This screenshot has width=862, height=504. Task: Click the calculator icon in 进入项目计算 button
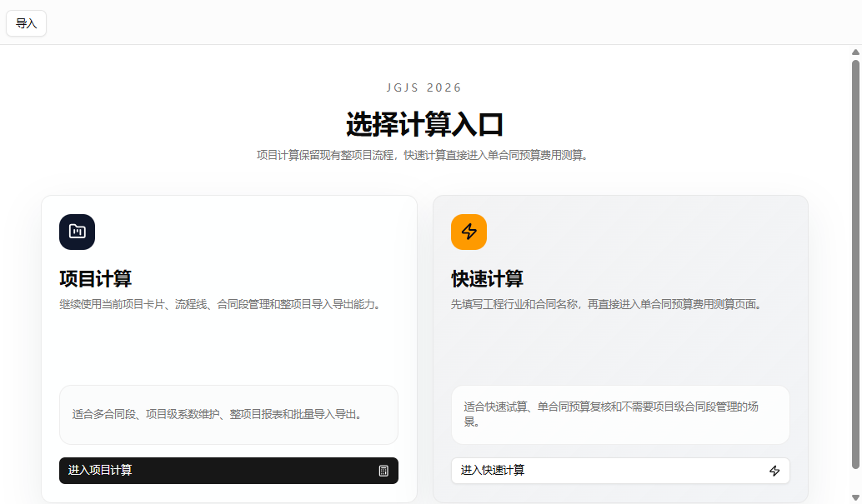[x=383, y=471]
